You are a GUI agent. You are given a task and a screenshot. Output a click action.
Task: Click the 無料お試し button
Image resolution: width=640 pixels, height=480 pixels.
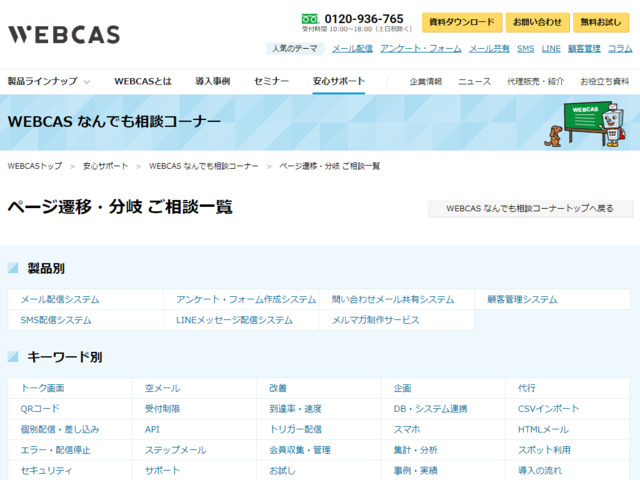601,22
